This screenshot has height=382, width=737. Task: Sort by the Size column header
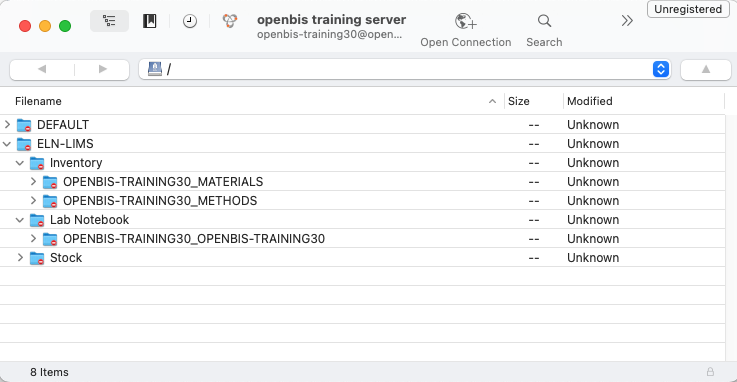pos(518,101)
